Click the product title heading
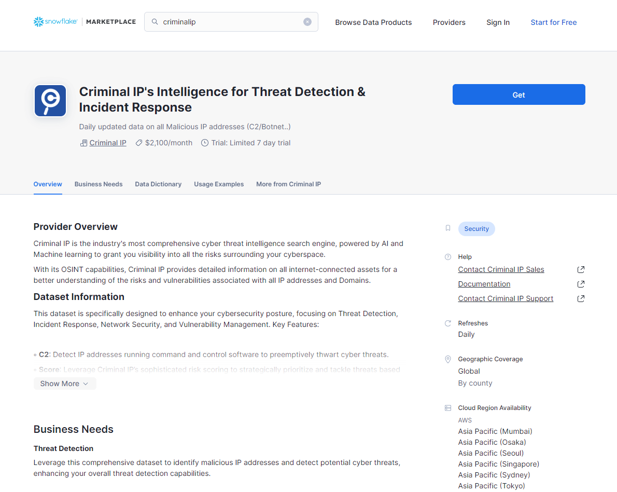The width and height of the screenshot is (617, 492). click(x=222, y=99)
